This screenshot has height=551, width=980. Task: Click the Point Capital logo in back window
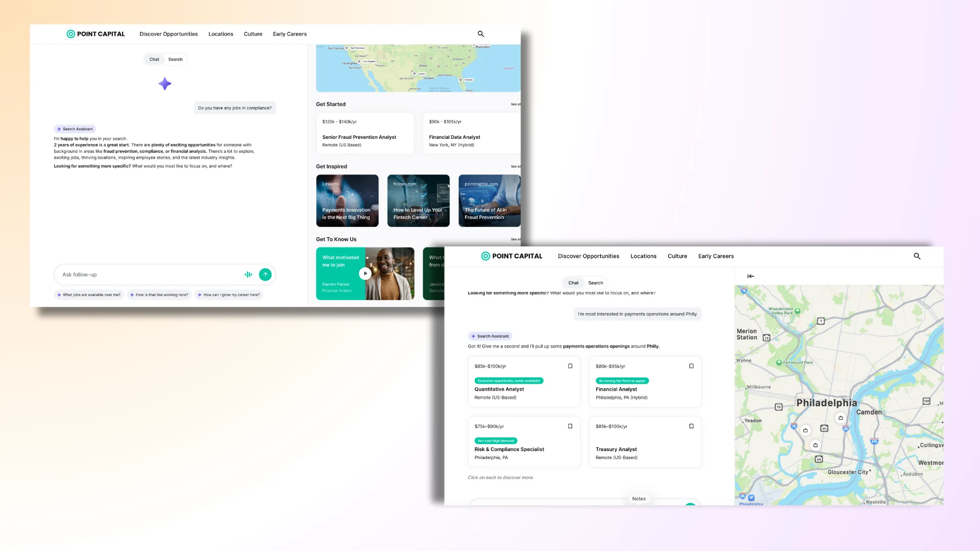point(95,34)
